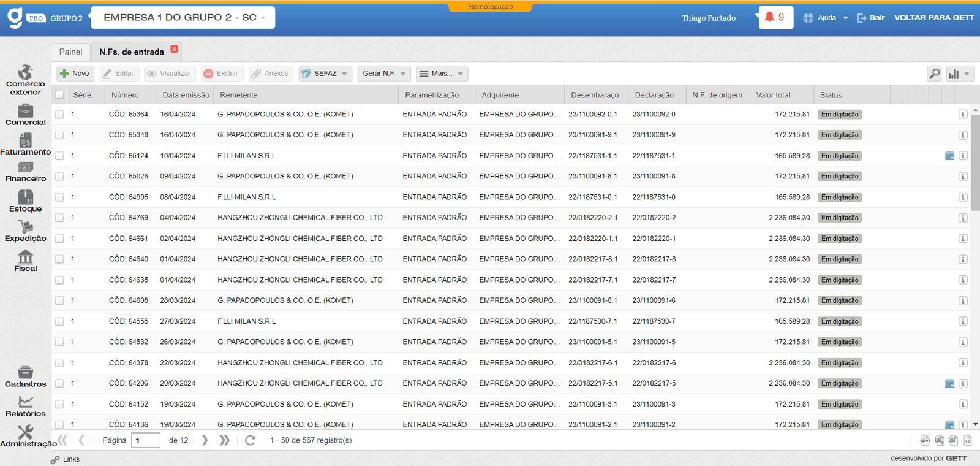Click VOLTAR PARA GETT link
980x466 pixels.
(933, 18)
